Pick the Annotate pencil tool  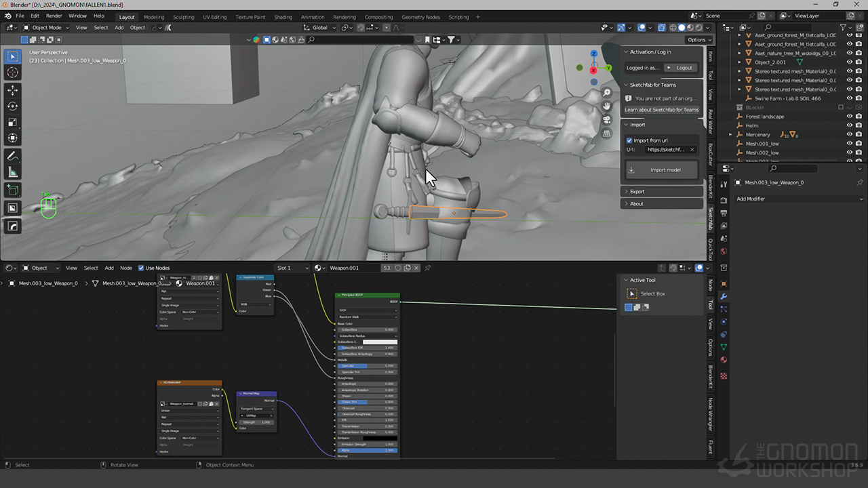click(13, 156)
